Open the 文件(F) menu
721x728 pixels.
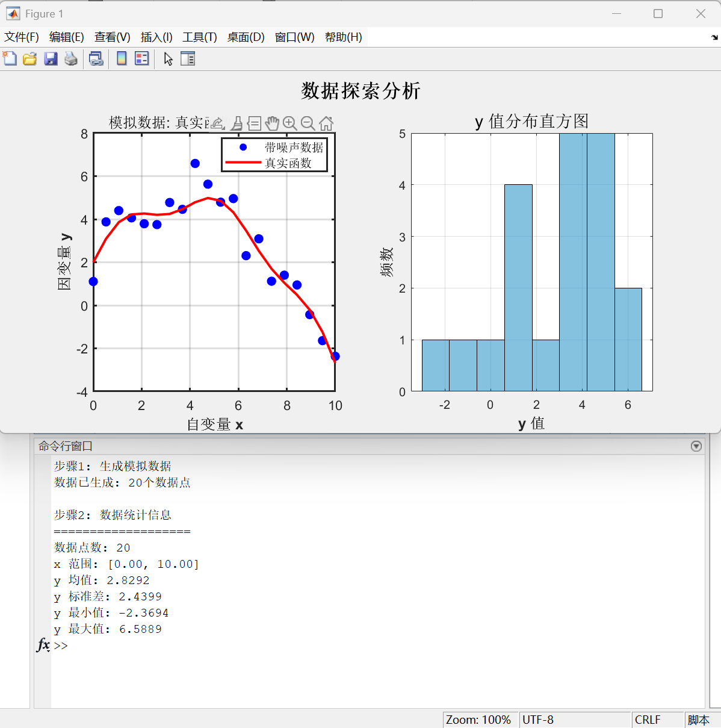tap(22, 37)
